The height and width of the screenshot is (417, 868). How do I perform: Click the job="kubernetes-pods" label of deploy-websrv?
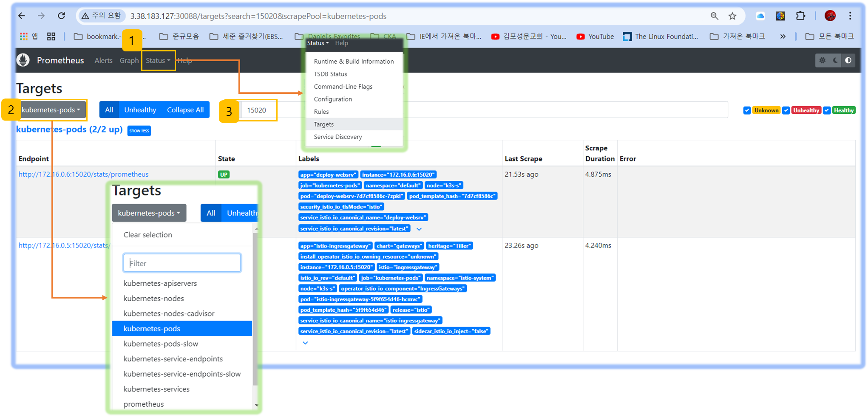[x=330, y=185]
